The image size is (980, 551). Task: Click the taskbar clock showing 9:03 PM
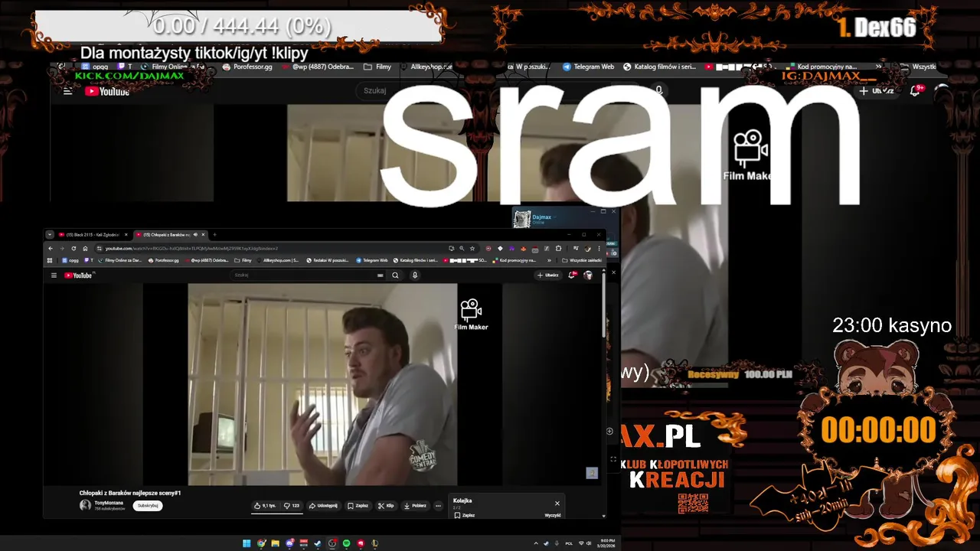tap(607, 543)
